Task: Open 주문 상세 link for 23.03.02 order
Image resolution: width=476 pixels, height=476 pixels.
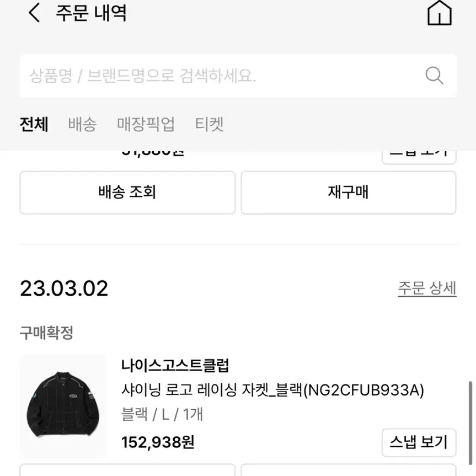Action: click(x=427, y=288)
